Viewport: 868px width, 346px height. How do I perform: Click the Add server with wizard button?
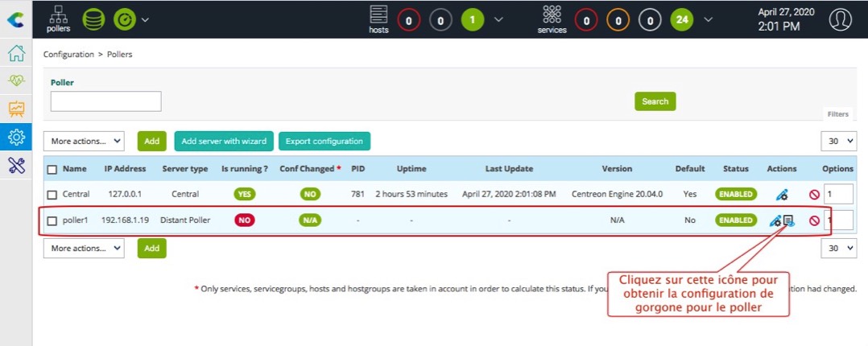pos(223,141)
